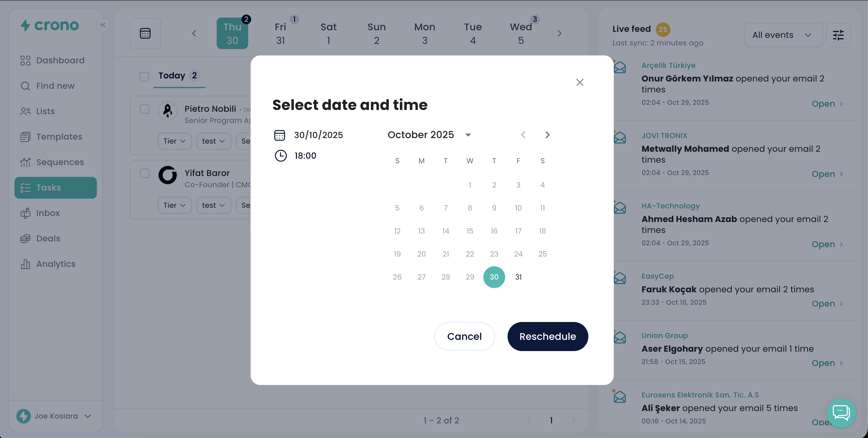The width and height of the screenshot is (868, 438).
Task: Switch to the Fri 31 day tab
Action: [280, 33]
